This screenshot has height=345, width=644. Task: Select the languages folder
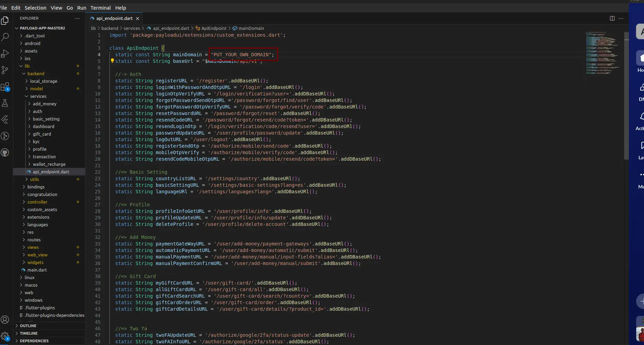point(38,225)
